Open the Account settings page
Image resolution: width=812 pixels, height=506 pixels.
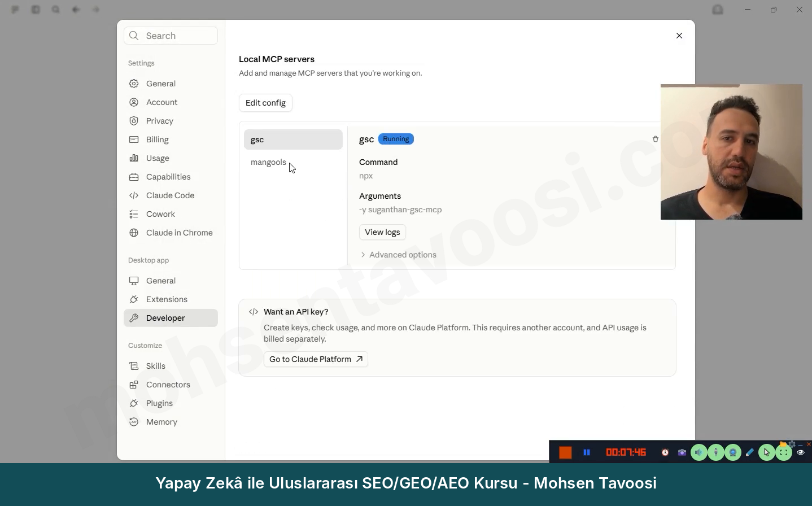(x=171, y=102)
